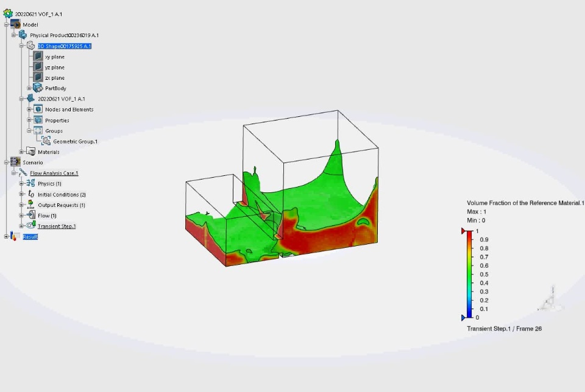
Task: Select the 'Output Requests (1)' label
Action: coord(62,205)
